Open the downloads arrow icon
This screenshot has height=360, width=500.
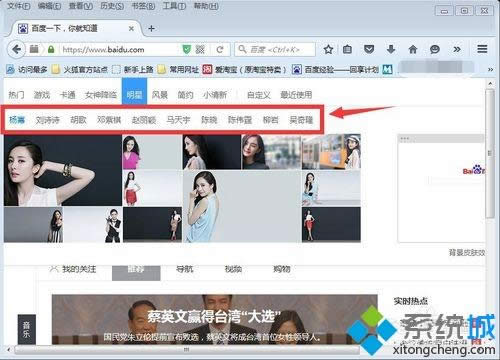click(391, 49)
